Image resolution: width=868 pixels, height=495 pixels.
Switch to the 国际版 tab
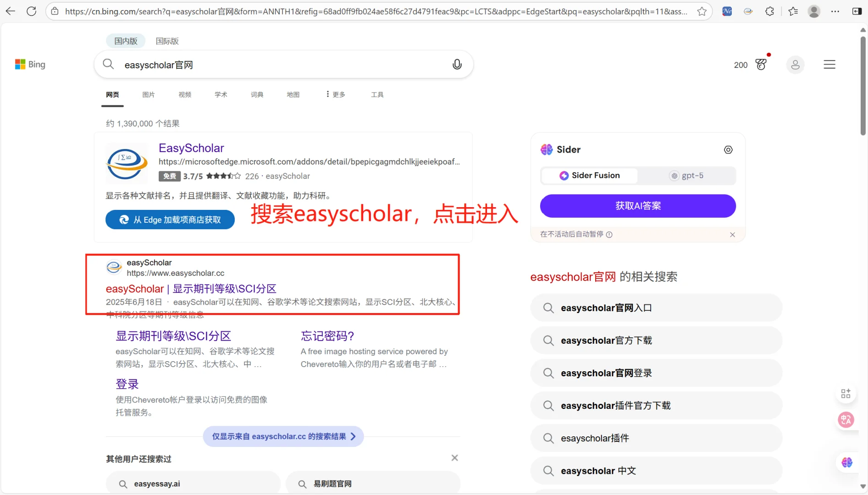coord(167,41)
